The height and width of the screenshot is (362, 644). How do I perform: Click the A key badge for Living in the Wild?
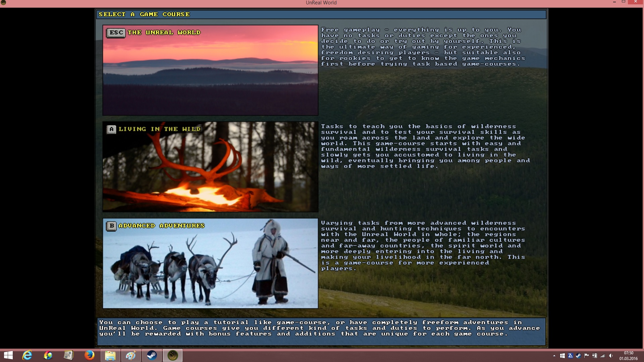pos(112,129)
